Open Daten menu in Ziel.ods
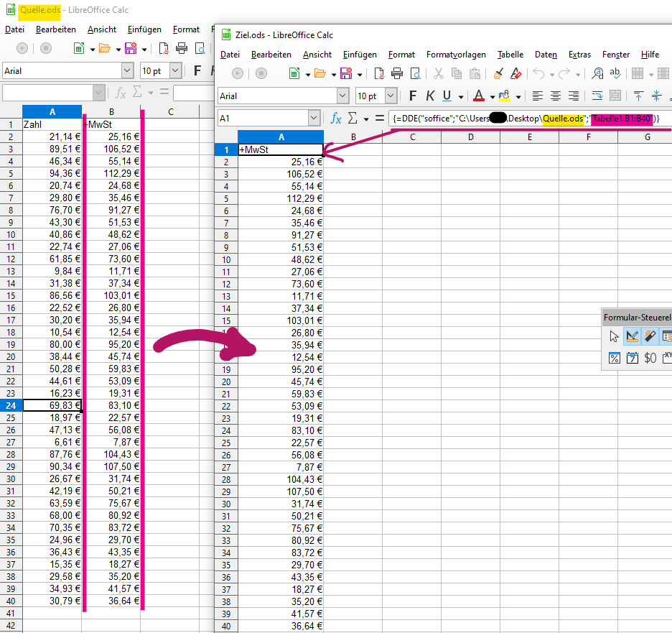 [x=546, y=55]
